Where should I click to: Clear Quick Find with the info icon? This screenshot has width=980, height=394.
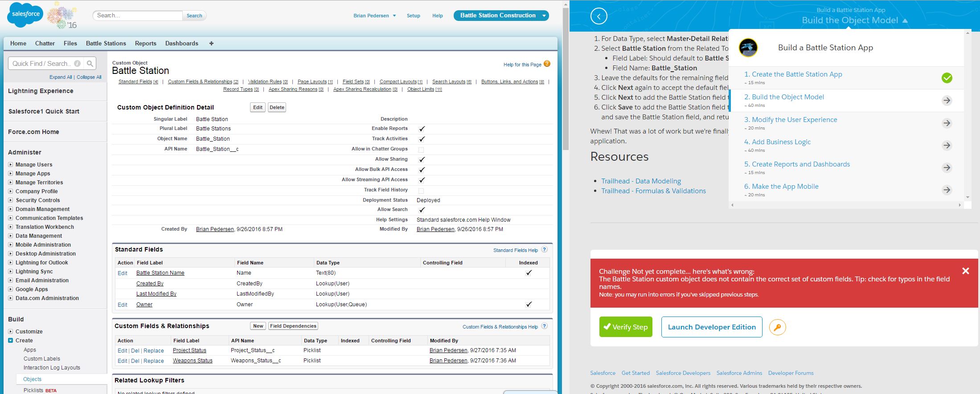(77, 64)
